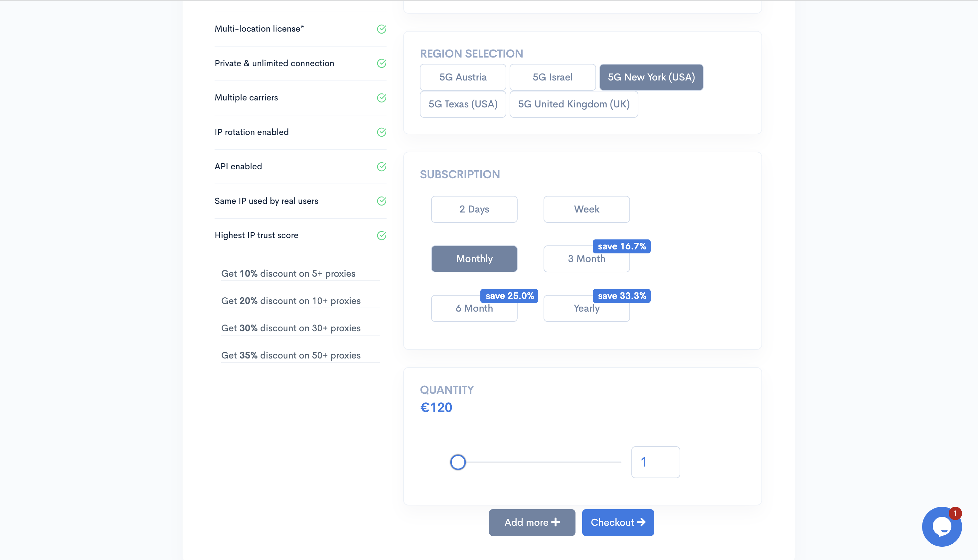Screen dimensions: 978x560
Task: Select the 3 Month subscription plan
Action: point(586,258)
